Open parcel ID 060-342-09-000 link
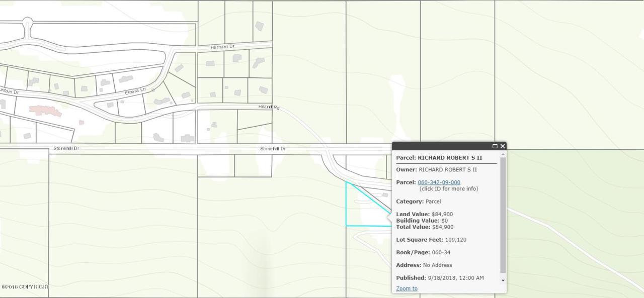The image size is (644, 298). click(439, 182)
